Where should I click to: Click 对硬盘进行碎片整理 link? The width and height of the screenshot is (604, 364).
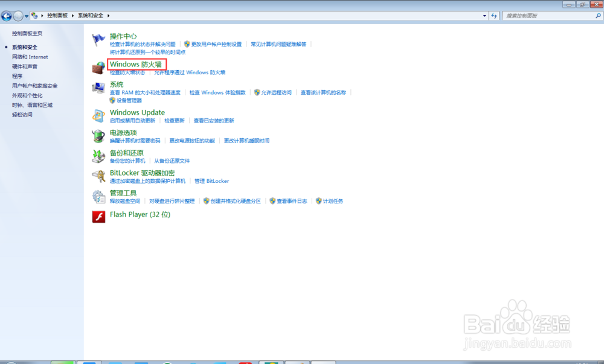click(x=172, y=201)
